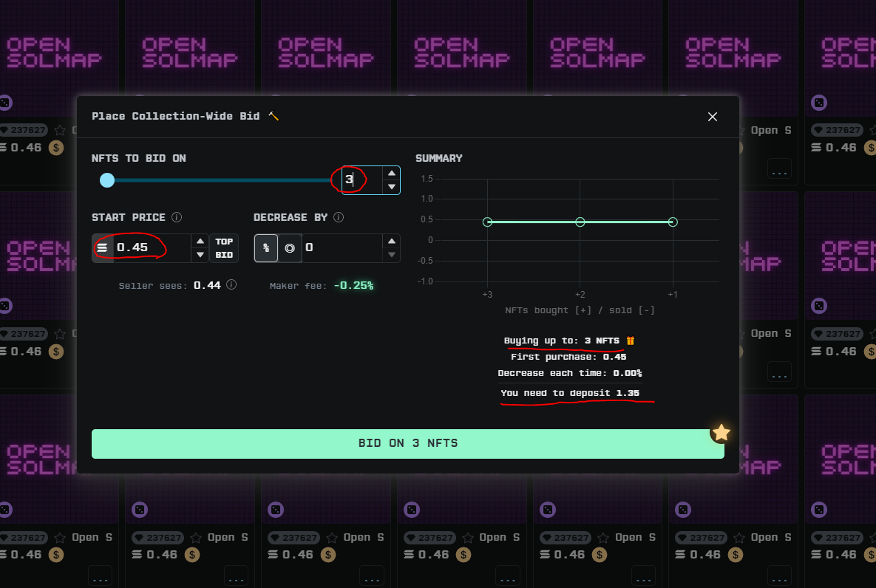Click the 'Place Collection-Wide Bid' title text
Screen dimensions: 876x588
175,116
